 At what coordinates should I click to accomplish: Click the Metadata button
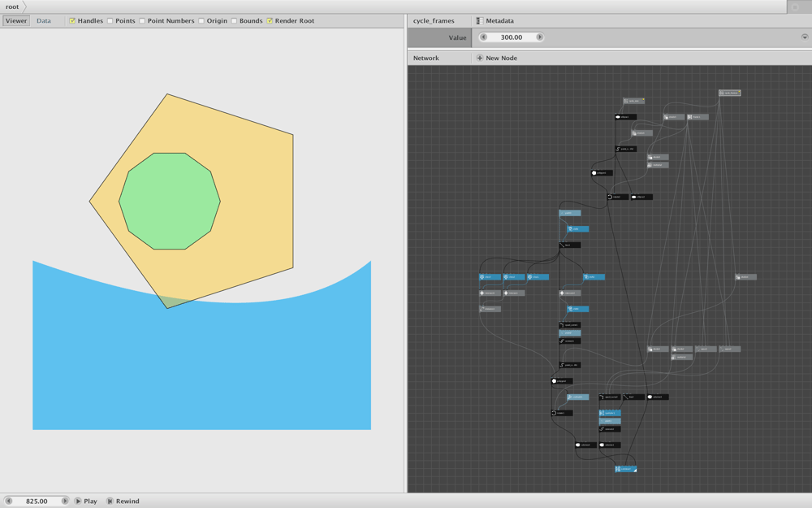[495, 21]
